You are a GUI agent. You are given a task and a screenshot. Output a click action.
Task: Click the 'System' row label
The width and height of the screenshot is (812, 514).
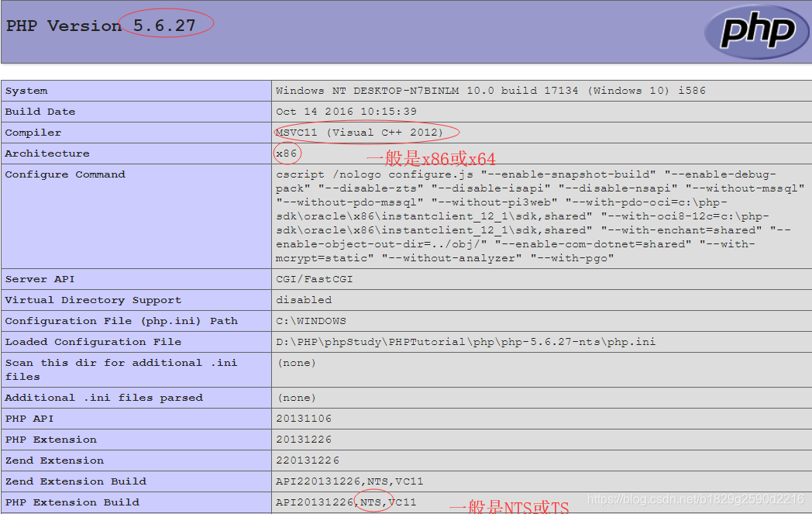(26, 91)
